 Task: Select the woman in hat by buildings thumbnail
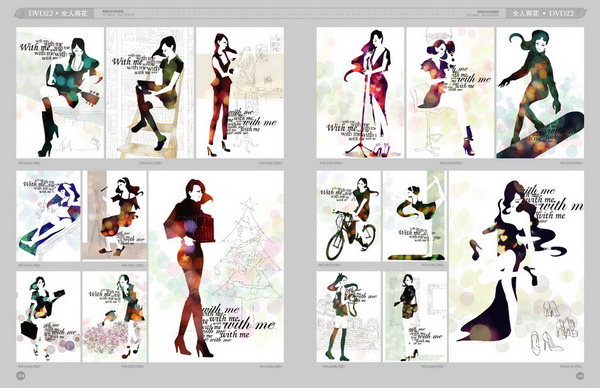[349, 317]
